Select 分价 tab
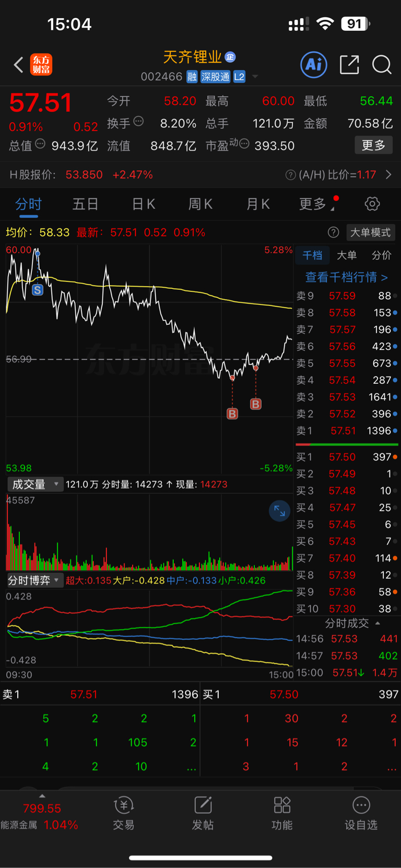 pyautogui.click(x=381, y=255)
